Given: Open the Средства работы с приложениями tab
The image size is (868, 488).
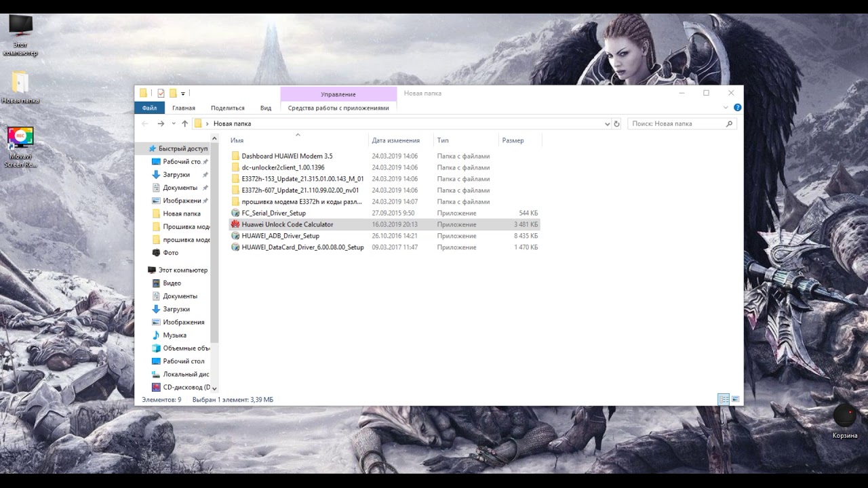Looking at the screenshot, I should click(x=338, y=108).
